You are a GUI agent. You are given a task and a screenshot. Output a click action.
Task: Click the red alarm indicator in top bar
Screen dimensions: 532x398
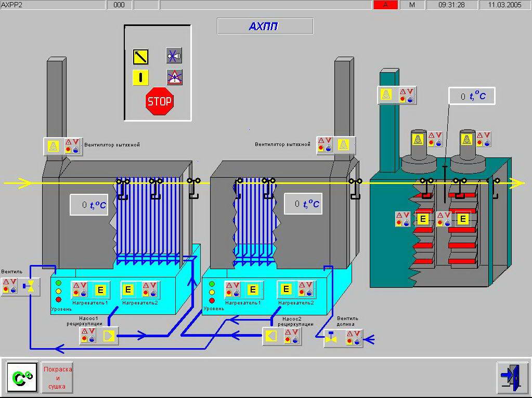click(x=385, y=5)
